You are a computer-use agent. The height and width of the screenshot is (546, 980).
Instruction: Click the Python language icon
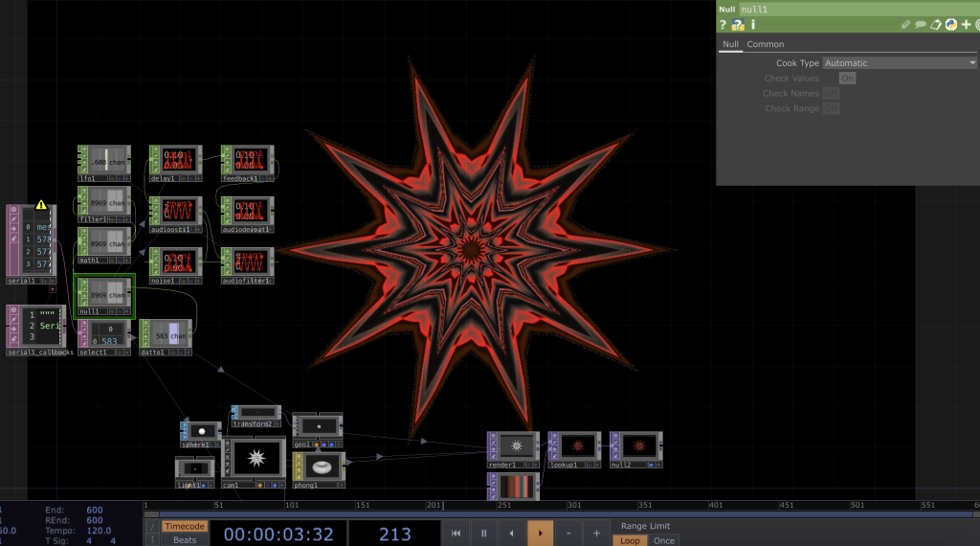tap(951, 25)
